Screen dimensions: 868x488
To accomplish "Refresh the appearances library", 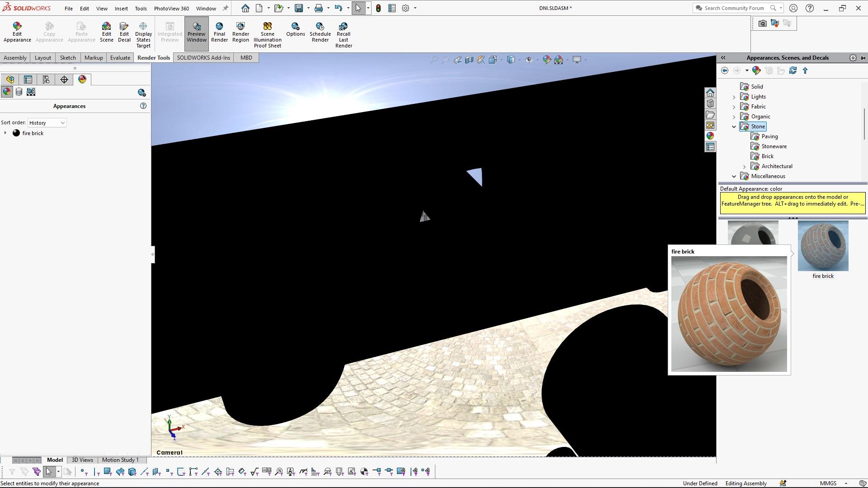I will click(x=793, y=70).
